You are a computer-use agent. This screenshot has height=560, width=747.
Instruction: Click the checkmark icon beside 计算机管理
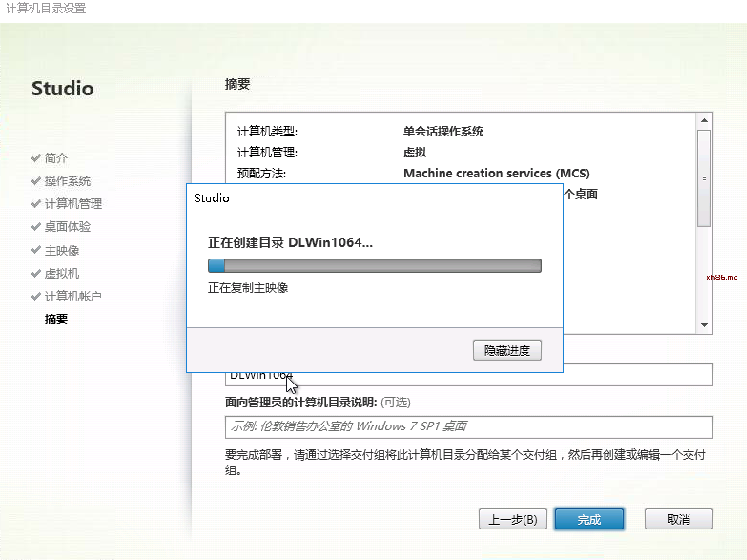[36, 204]
